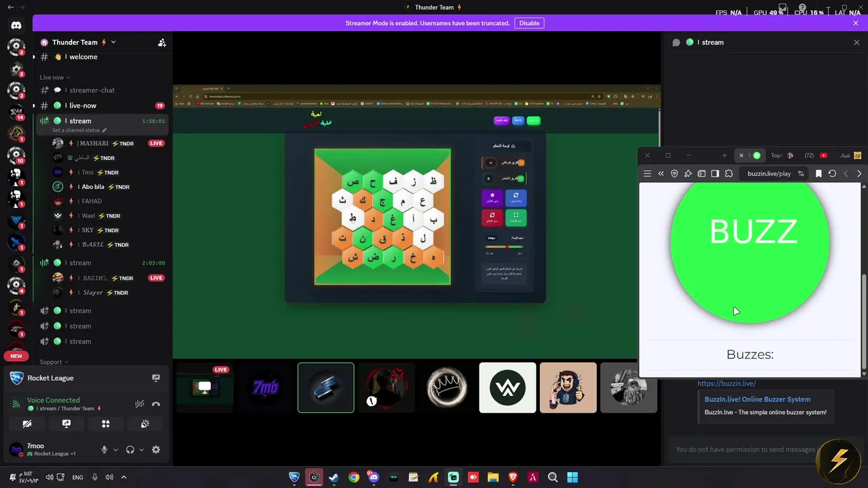Open 'BuzzIn.live! Online Buzzer System' embed title

pos(757,399)
